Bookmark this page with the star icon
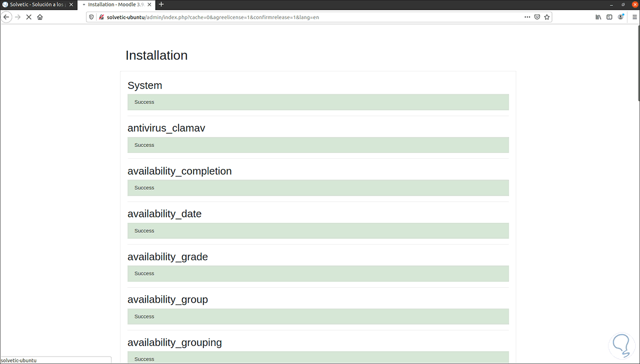This screenshot has height=364, width=640. [x=547, y=17]
